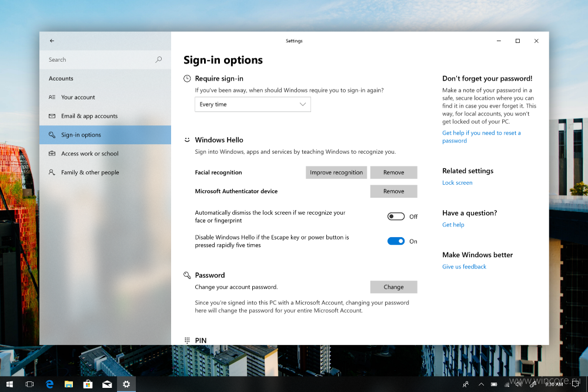Turn off Disable Windows Hello Escape key toggle
The width and height of the screenshot is (588, 392).
(x=396, y=241)
